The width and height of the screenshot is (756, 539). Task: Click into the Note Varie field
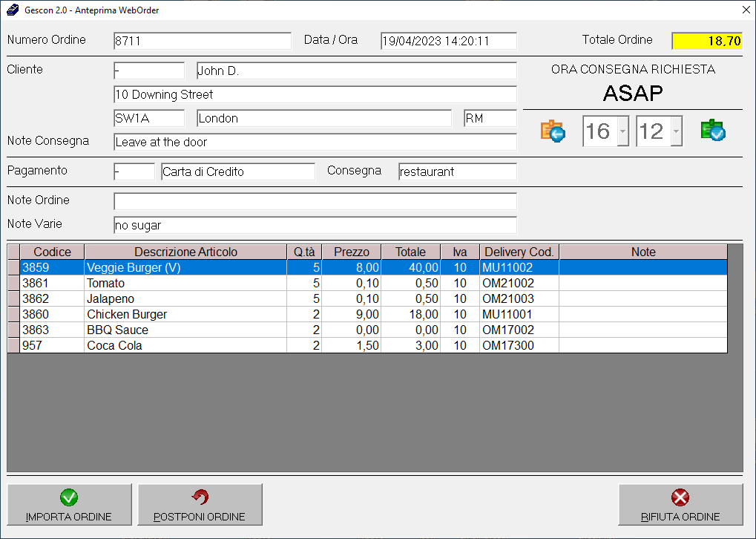click(315, 225)
